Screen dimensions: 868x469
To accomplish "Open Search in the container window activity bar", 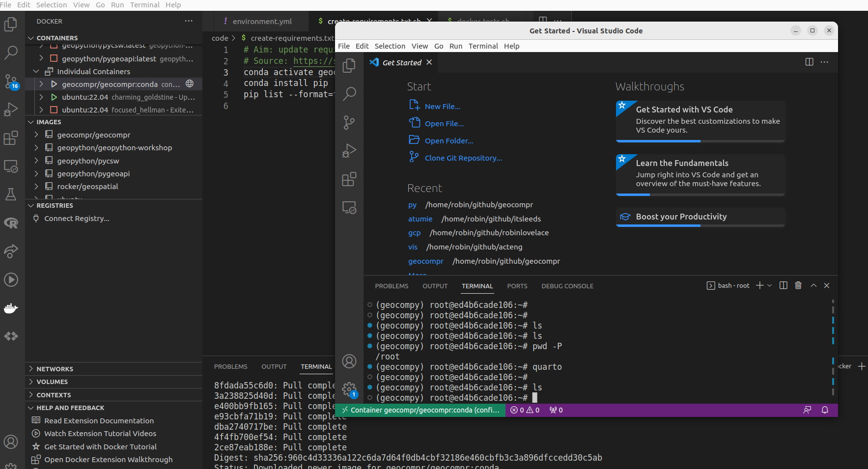I will pos(349,93).
